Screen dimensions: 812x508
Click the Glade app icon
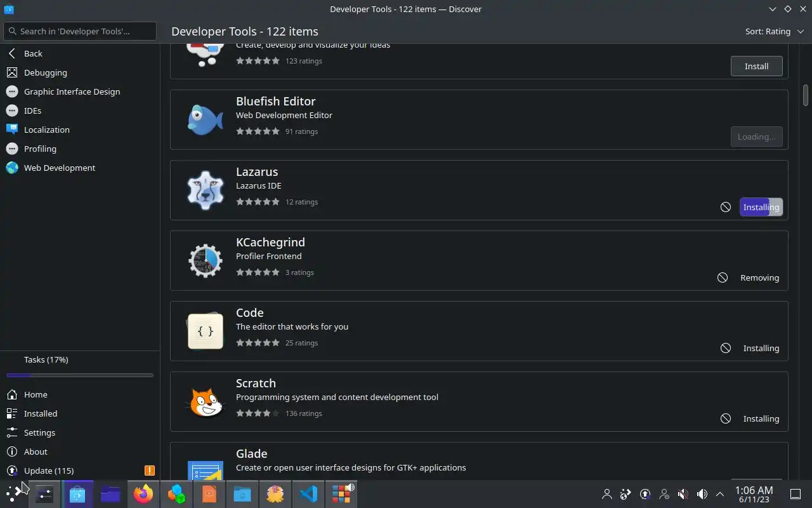(x=206, y=470)
